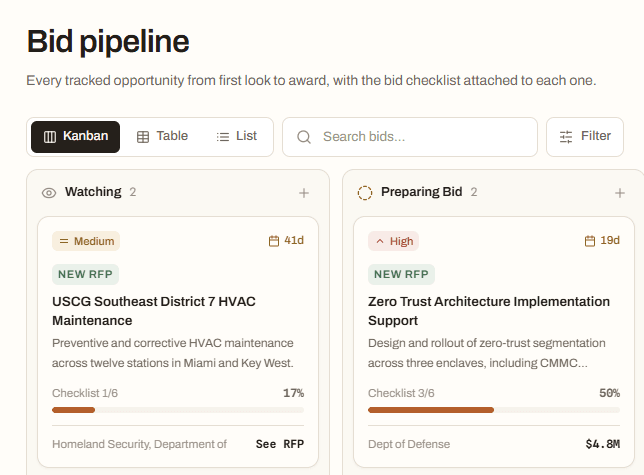Viewport: 644px width, 475px height.
Task: Click the HVAC maintenance description text
Action: [173, 353]
